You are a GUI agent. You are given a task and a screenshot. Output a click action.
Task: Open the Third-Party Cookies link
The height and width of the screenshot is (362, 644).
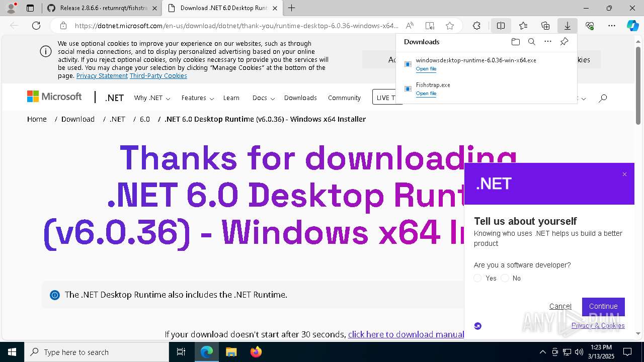click(158, 76)
